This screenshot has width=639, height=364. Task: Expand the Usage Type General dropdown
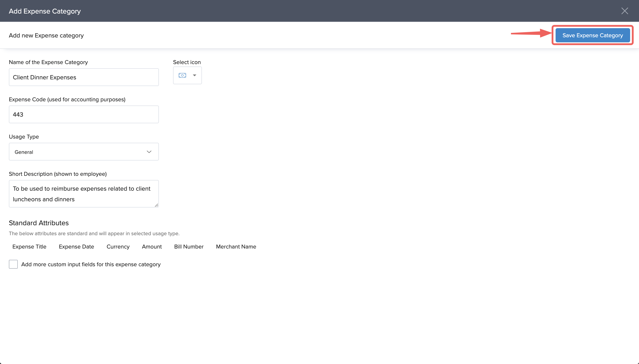click(x=84, y=152)
